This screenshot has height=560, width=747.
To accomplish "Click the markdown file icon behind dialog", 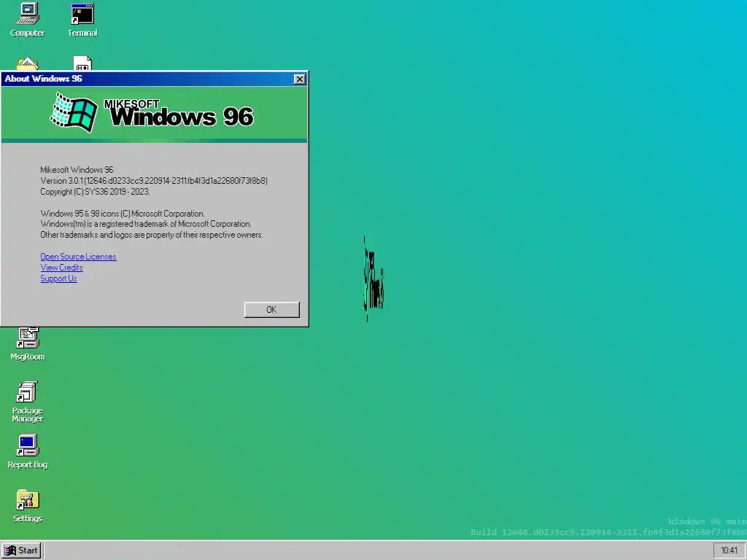I will 82,63.
